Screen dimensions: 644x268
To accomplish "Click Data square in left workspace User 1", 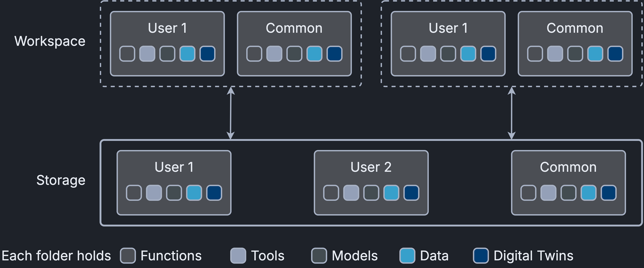I will [x=188, y=54].
